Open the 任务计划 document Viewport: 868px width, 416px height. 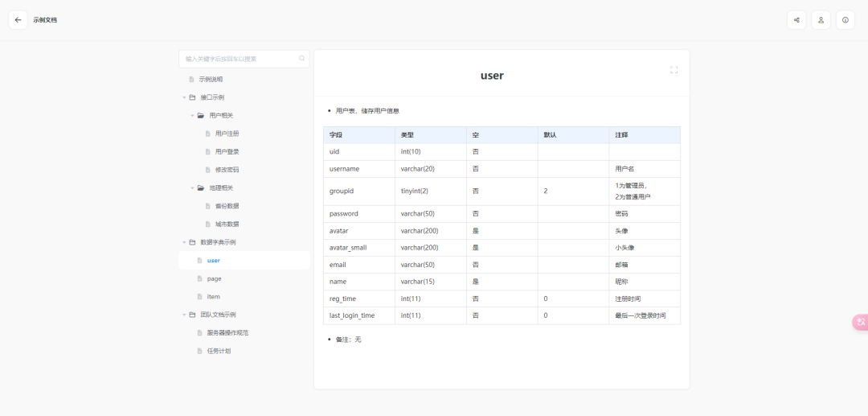click(219, 351)
